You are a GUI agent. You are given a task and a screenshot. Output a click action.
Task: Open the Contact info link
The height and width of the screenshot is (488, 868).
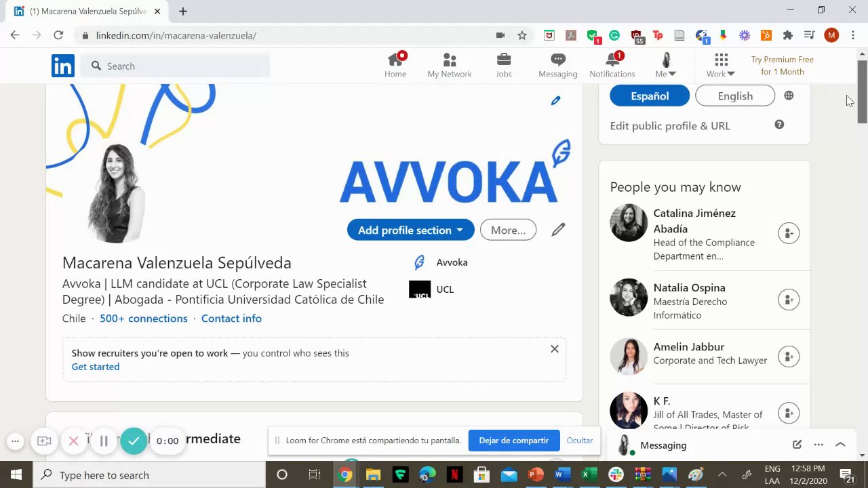pos(231,318)
